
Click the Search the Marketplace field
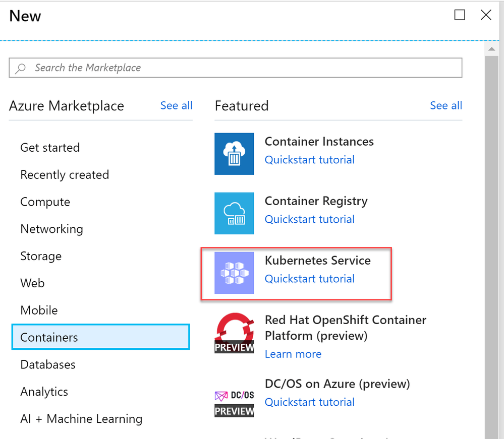click(242, 68)
